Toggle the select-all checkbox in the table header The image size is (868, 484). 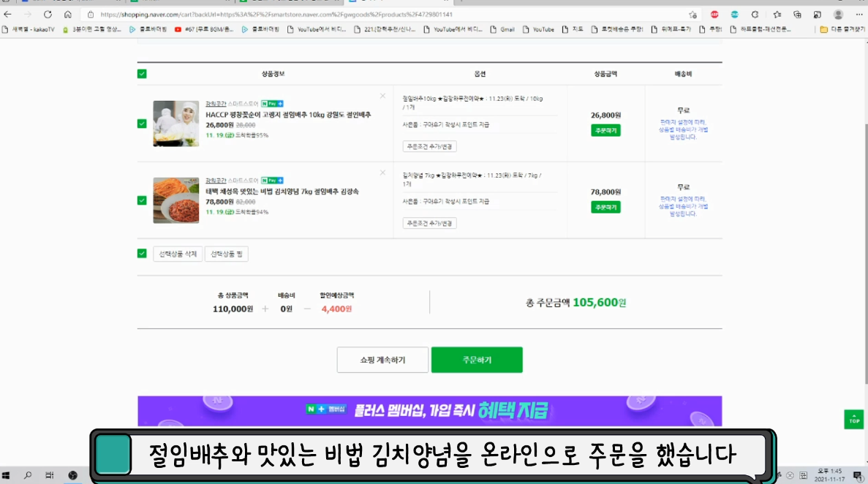point(142,74)
